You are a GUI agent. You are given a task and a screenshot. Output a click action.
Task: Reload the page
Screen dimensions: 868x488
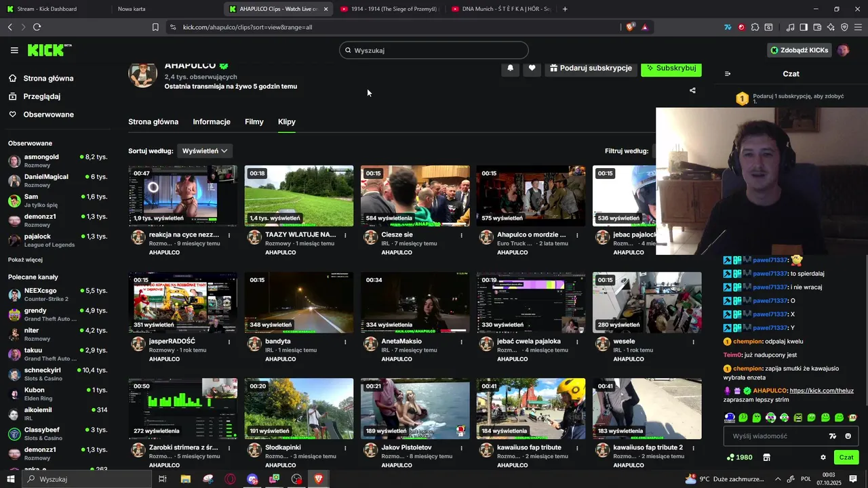(x=37, y=27)
